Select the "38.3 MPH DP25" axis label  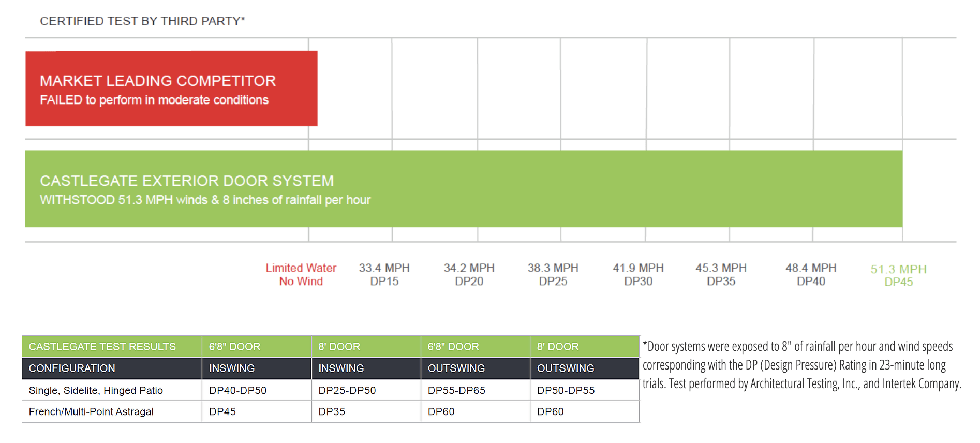[553, 275]
